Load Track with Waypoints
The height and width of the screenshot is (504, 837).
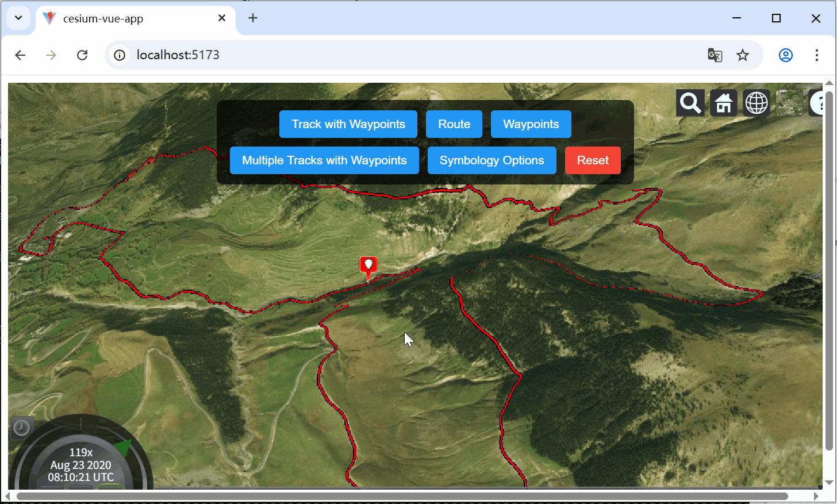[348, 124]
